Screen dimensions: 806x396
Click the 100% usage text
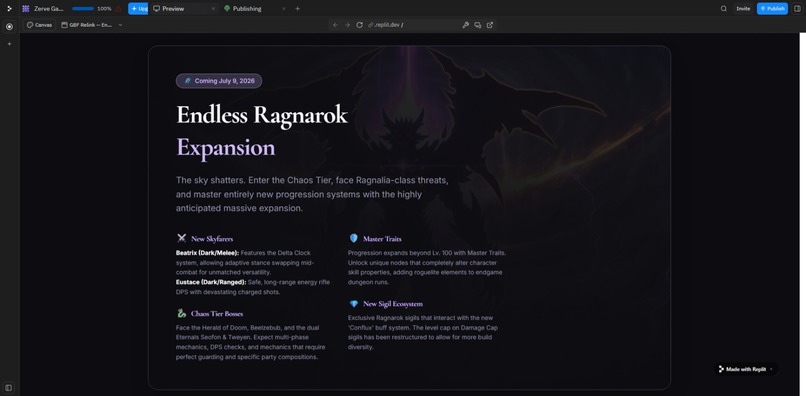pyautogui.click(x=104, y=9)
